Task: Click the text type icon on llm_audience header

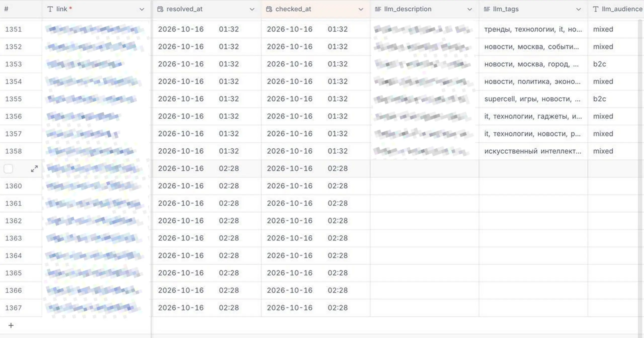Action: point(595,9)
